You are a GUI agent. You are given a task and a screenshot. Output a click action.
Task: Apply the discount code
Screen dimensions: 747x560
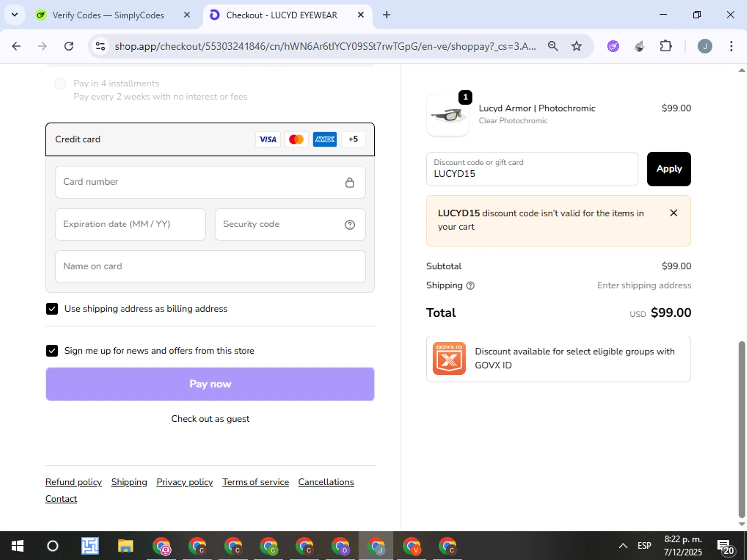(x=669, y=169)
